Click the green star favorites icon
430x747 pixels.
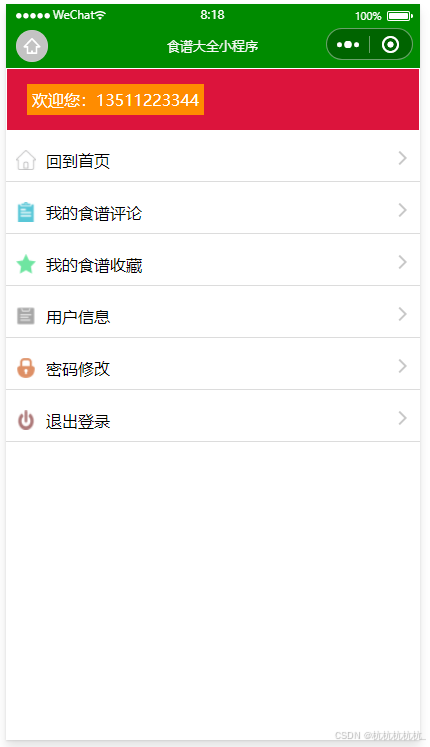pyautogui.click(x=26, y=264)
